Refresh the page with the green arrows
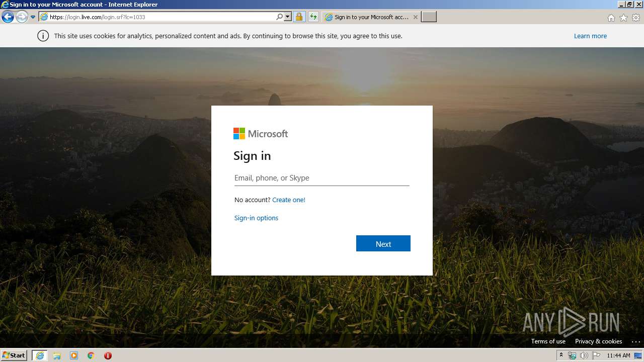Screen dimensions: 644x362 pyautogui.click(x=313, y=17)
